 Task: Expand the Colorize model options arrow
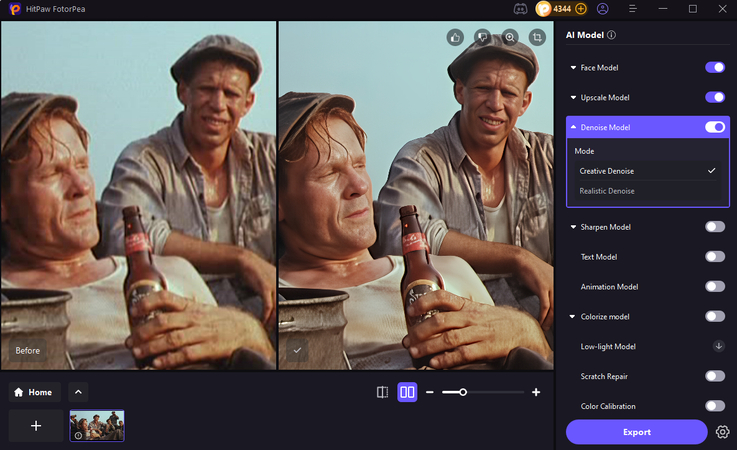[572, 316]
